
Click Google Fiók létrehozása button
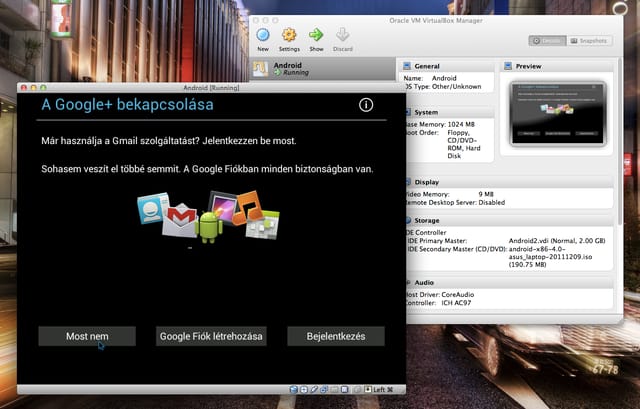click(x=211, y=336)
